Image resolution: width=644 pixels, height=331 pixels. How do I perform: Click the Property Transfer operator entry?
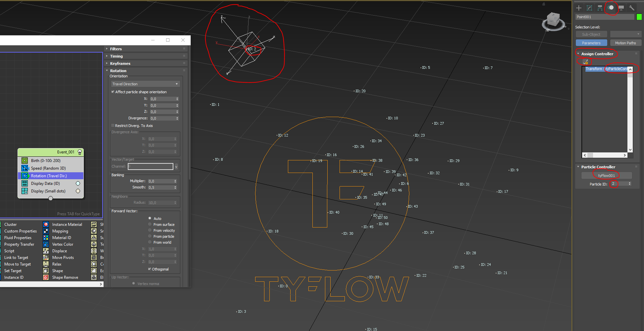19,244
